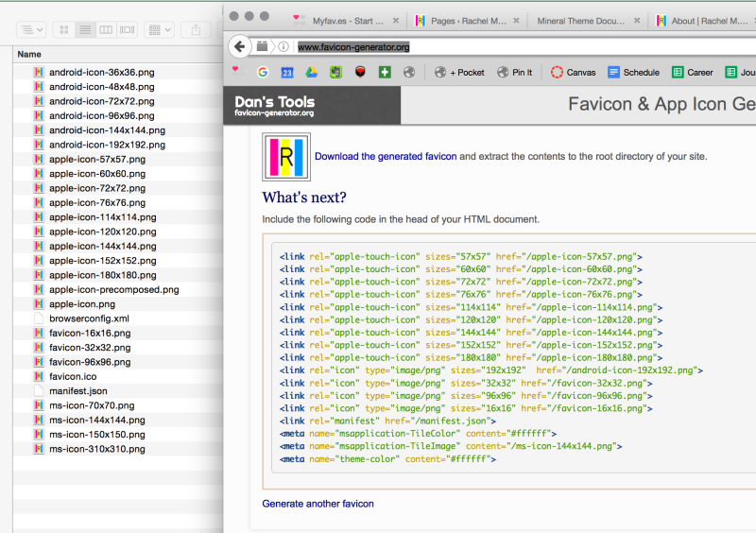Select manifest.json in the Finder list

pyautogui.click(x=77, y=390)
